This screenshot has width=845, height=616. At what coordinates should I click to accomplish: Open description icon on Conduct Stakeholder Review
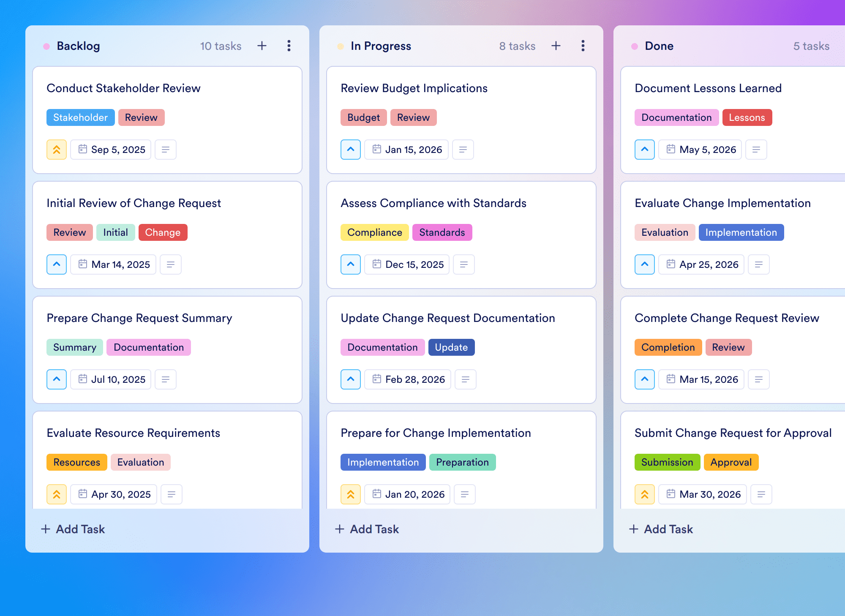point(166,150)
